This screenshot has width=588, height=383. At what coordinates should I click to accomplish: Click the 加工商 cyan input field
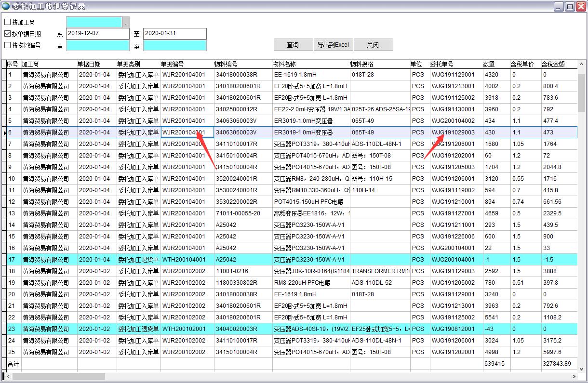pos(94,22)
